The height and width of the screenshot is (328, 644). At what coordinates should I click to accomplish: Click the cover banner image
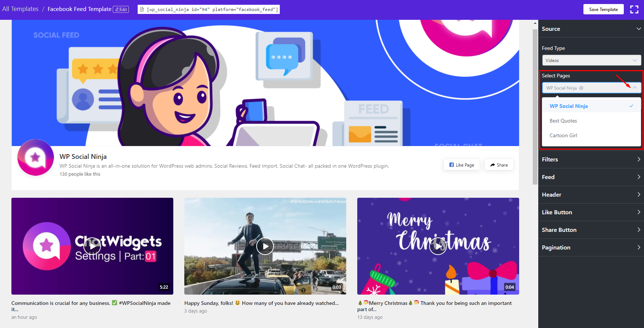click(x=265, y=83)
